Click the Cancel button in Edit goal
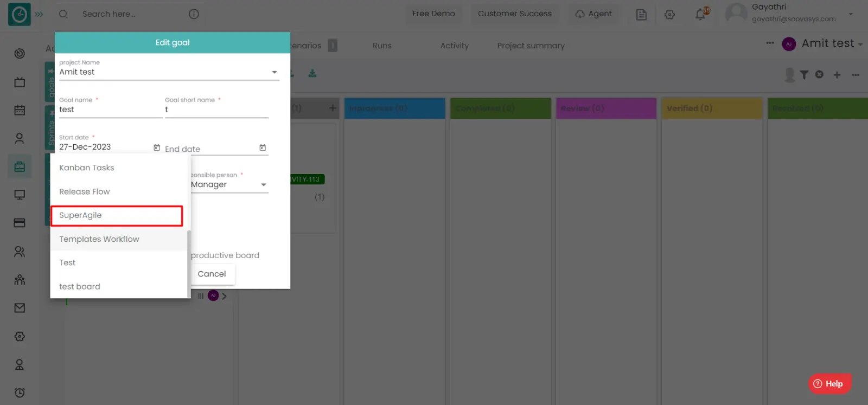This screenshot has width=868, height=405. coord(212,274)
